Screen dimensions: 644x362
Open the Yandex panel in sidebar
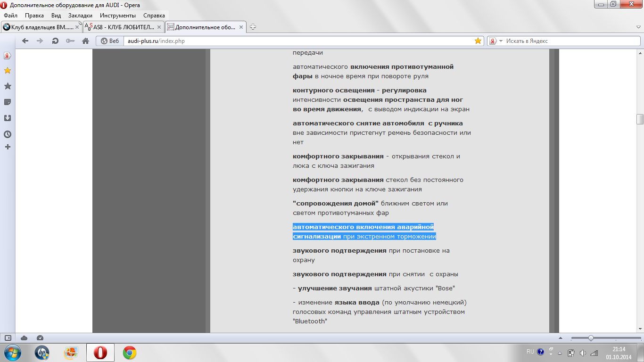point(8,56)
